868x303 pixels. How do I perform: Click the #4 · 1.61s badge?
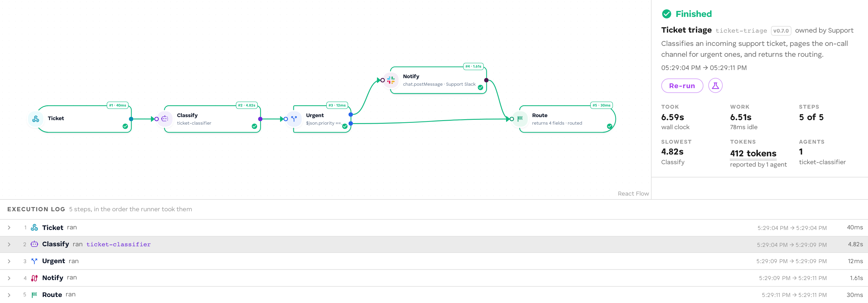473,66
